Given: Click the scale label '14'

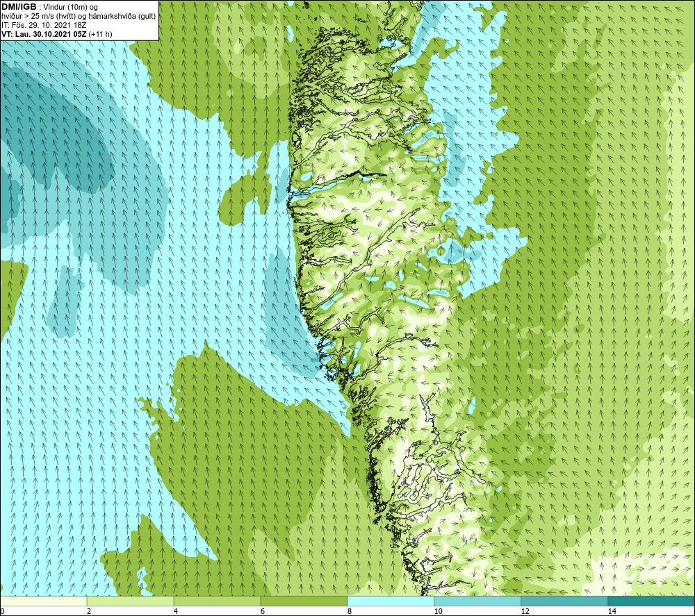Looking at the screenshot, I should (612, 611).
